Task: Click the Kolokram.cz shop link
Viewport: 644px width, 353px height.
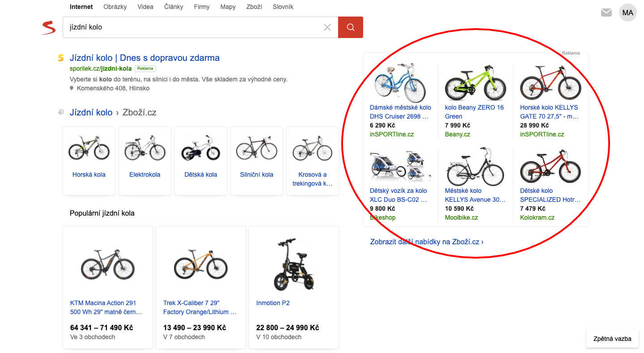Action: (537, 217)
